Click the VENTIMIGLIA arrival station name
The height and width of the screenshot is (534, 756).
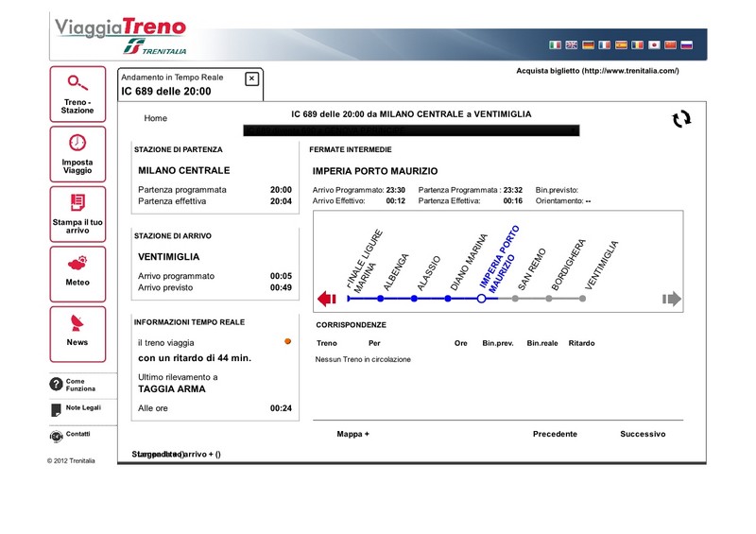pyautogui.click(x=169, y=257)
